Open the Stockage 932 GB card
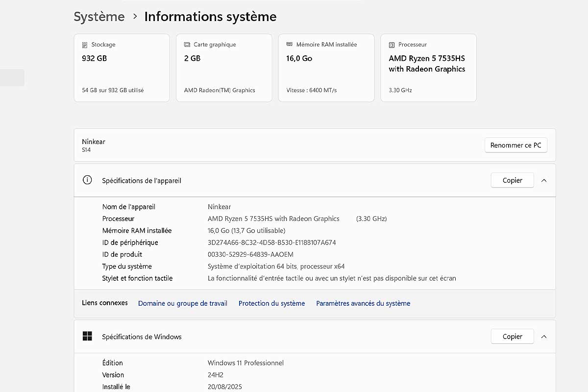The image size is (588, 392). (x=122, y=68)
